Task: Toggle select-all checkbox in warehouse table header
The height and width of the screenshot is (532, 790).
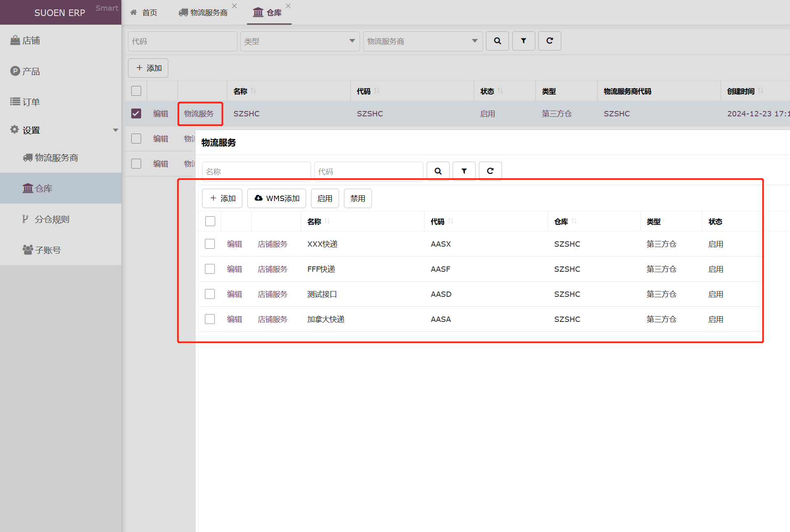Action: (136, 91)
